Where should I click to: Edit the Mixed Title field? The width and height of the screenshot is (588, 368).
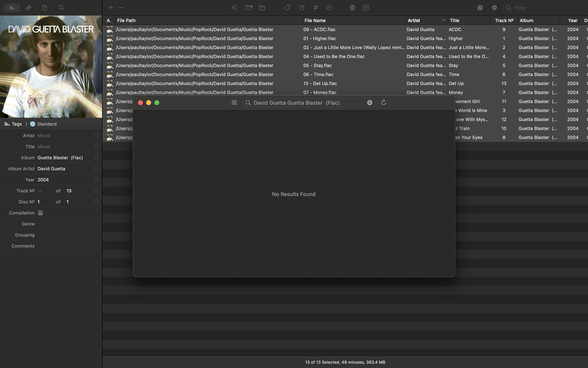pyautogui.click(x=64, y=147)
